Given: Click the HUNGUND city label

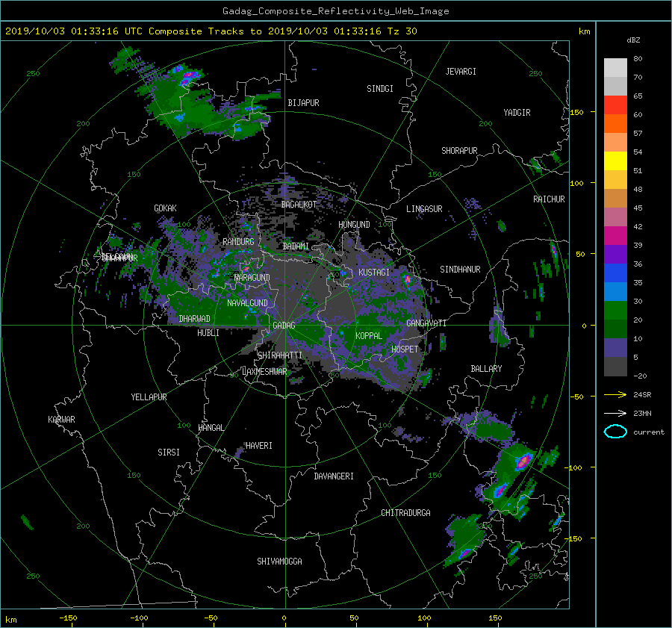Looking at the screenshot, I should point(354,225).
